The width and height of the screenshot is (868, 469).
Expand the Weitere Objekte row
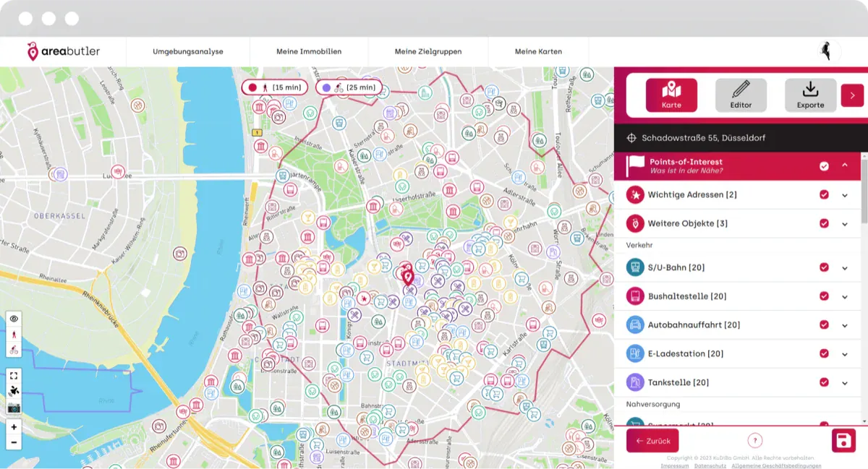tap(844, 224)
